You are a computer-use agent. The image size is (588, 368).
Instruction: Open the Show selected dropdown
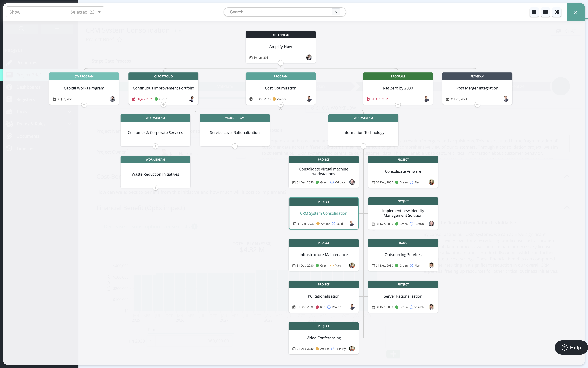pos(55,12)
